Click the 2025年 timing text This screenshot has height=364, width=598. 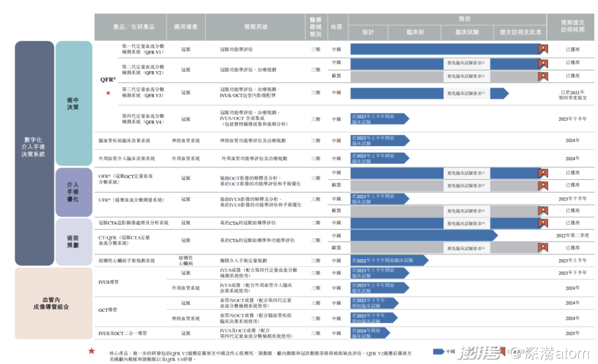pyautogui.click(x=572, y=333)
